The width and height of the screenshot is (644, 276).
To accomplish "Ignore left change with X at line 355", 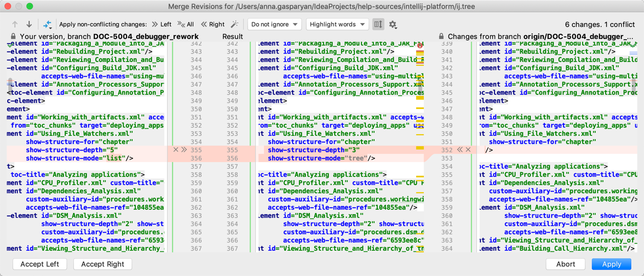I will pyautogui.click(x=176, y=150).
